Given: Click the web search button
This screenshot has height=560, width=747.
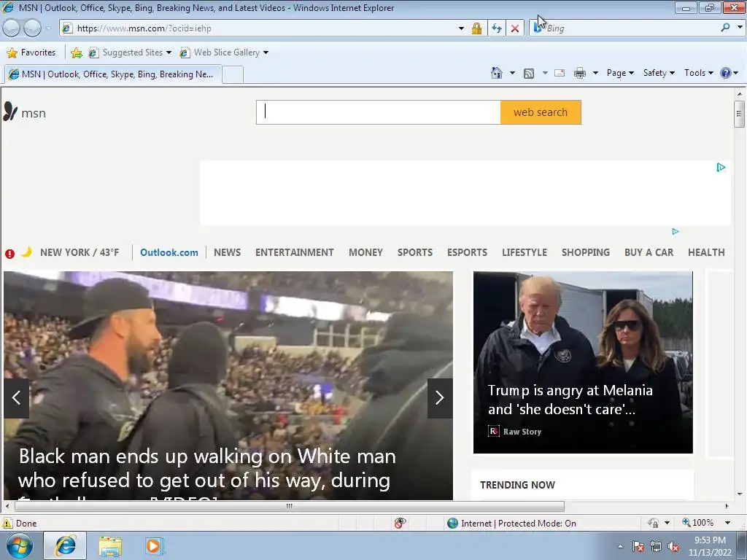Looking at the screenshot, I should tap(541, 112).
